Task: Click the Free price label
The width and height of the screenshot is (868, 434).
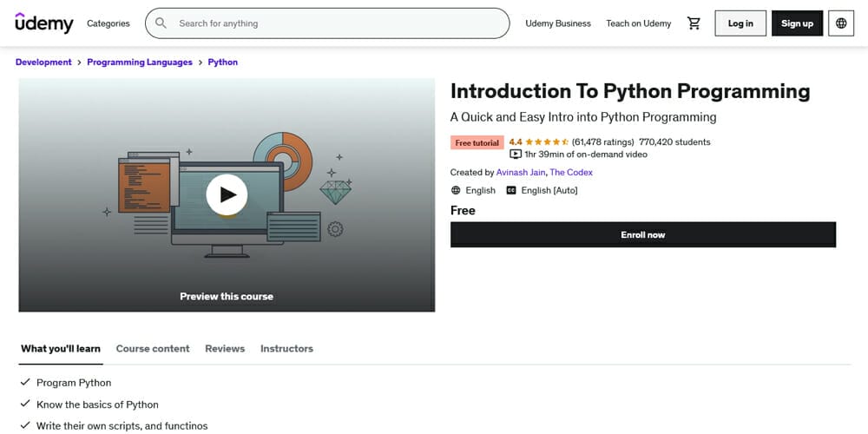Action: [x=463, y=210]
